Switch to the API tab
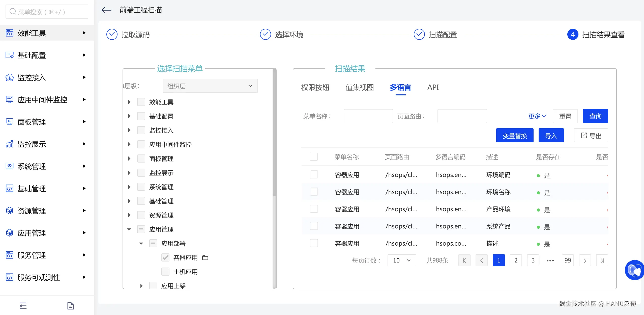Viewport: 644px width, 315px height. click(x=433, y=87)
